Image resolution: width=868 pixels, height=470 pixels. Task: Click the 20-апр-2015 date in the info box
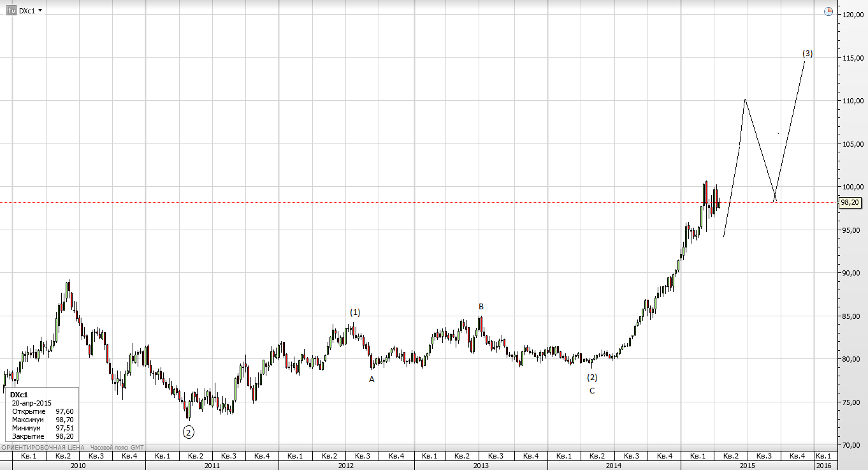32,404
